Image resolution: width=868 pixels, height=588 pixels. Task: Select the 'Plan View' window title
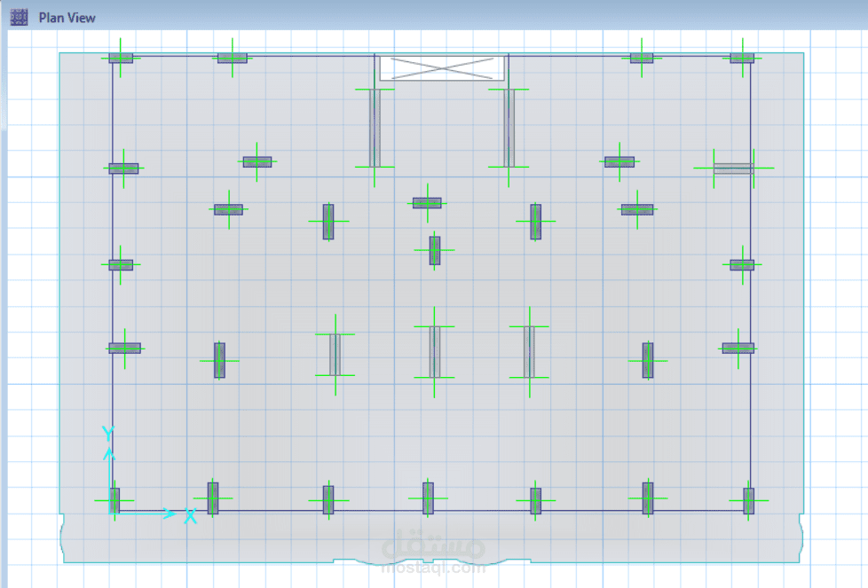67,18
